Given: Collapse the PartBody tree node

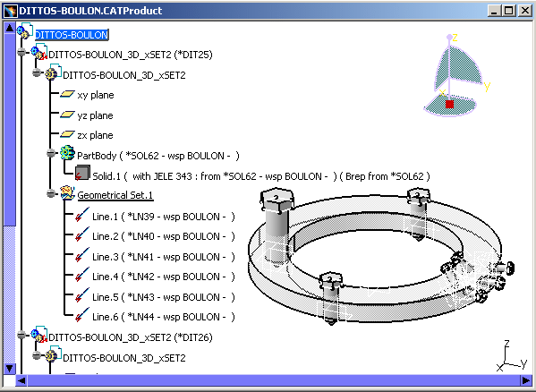Looking at the screenshot, I should click(x=51, y=153).
